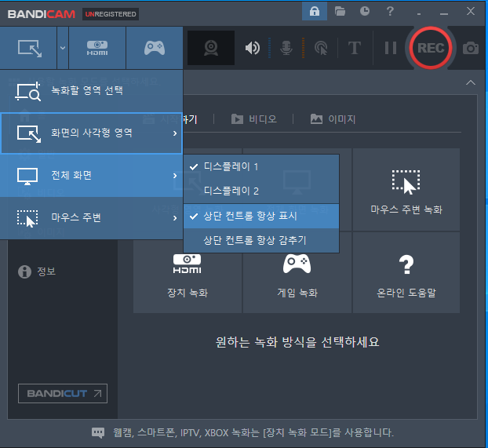The height and width of the screenshot is (448, 488).
Task: Click the BANDICAM logo
Action: [x=42, y=14]
